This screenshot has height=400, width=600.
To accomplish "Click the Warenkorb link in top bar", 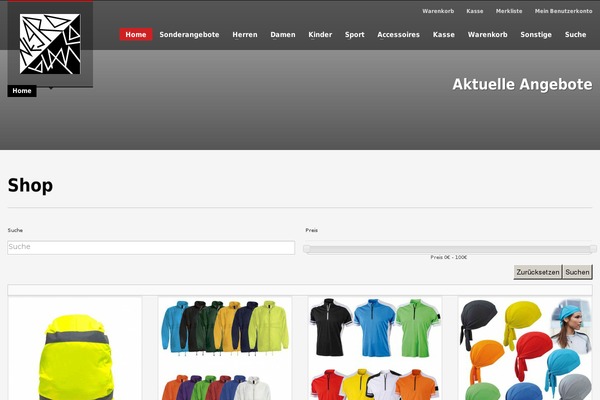I will (x=438, y=11).
